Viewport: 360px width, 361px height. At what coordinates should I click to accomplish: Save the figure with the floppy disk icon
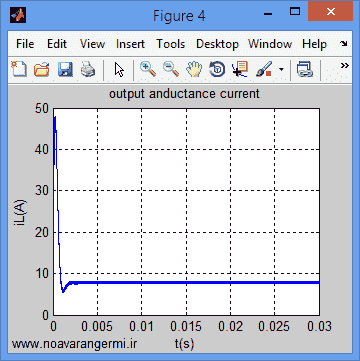pyautogui.click(x=65, y=70)
